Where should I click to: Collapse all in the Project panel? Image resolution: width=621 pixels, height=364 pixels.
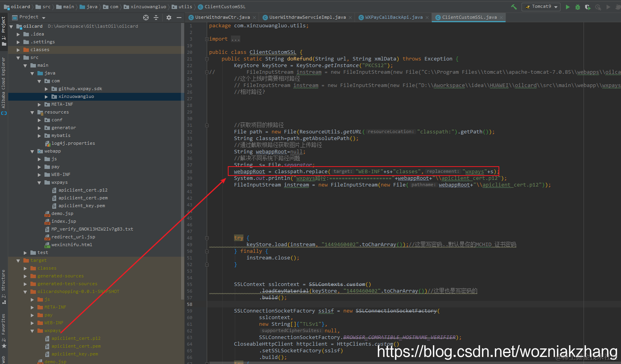click(x=156, y=17)
